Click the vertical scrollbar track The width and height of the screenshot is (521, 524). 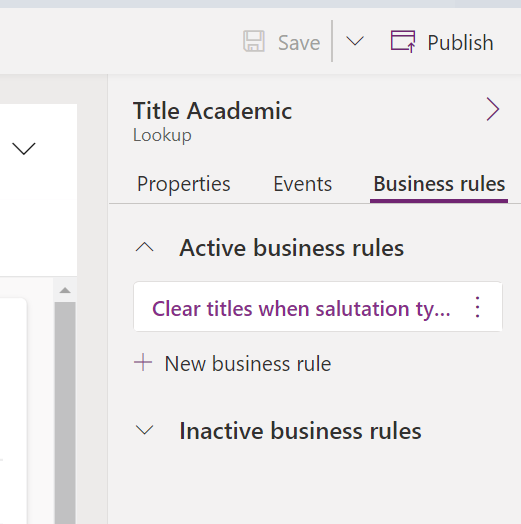coord(65,411)
